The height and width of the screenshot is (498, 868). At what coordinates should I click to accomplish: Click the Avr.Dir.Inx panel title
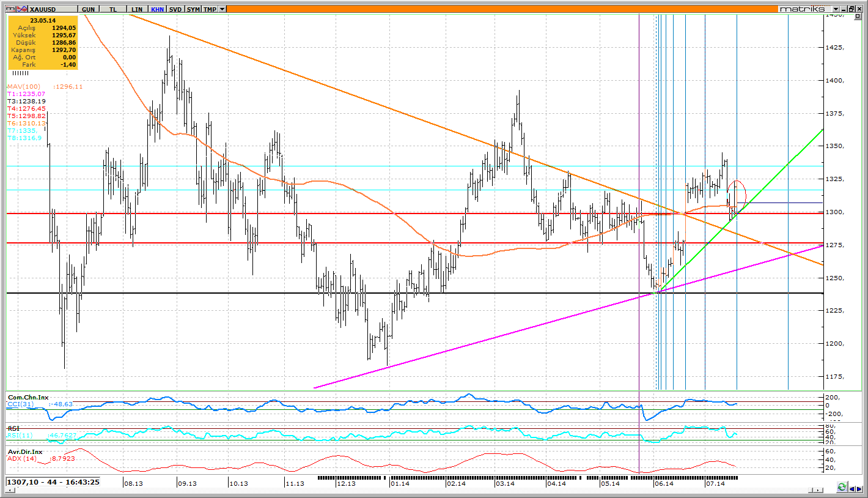[x=26, y=452]
